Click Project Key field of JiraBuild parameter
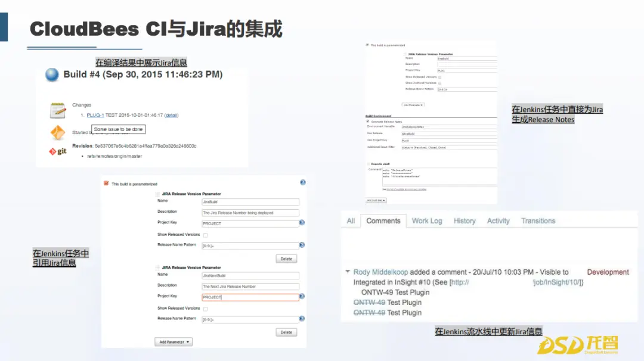The width and height of the screenshot is (644, 361). 250,223
